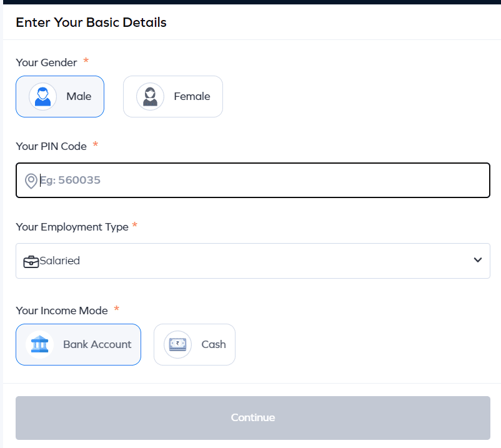Click the 'Your Gender' field label
The image size is (501, 448).
(46, 62)
